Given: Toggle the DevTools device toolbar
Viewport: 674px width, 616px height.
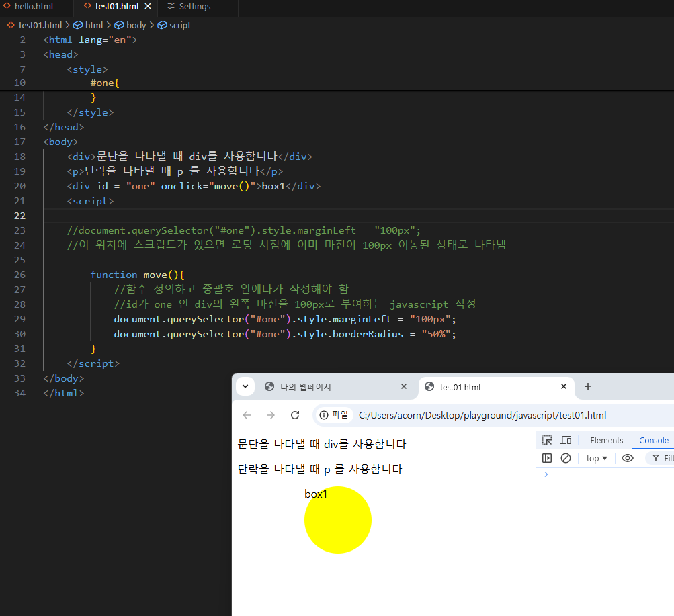Looking at the screenshot, I should 566,440.
